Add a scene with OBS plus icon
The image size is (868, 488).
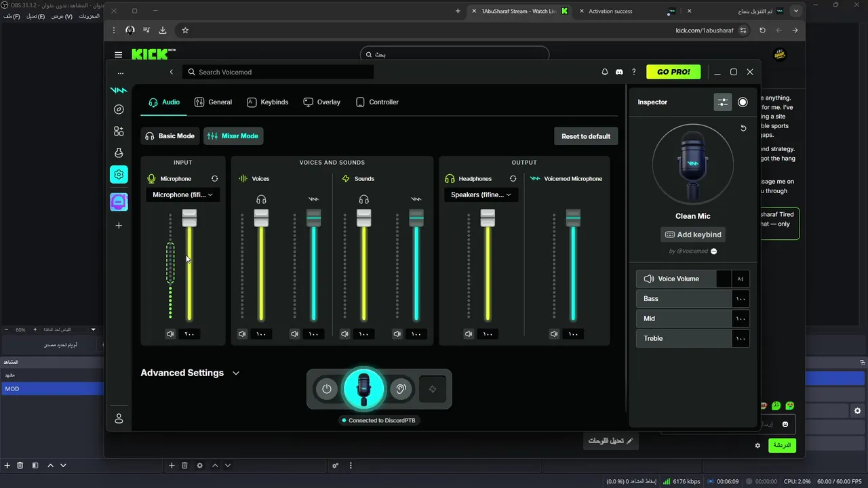pyautogui.click(x=7, y=466)
